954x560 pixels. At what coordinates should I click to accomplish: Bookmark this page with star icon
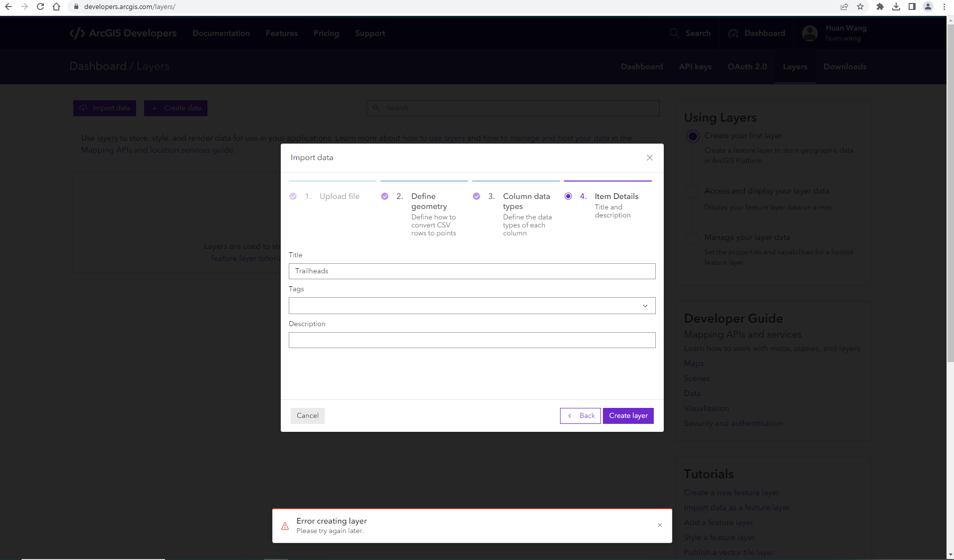point(860,6)
